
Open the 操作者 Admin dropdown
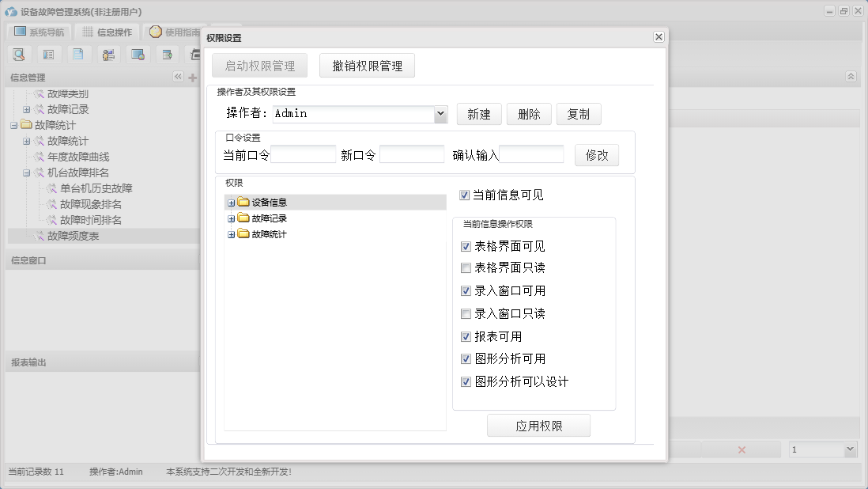[440, 113]
